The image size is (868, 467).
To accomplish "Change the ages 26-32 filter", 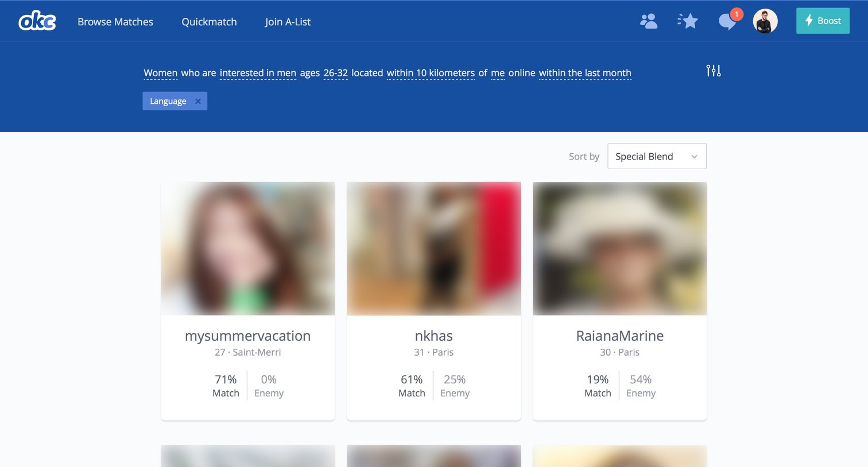I will [x=335, y=73].
